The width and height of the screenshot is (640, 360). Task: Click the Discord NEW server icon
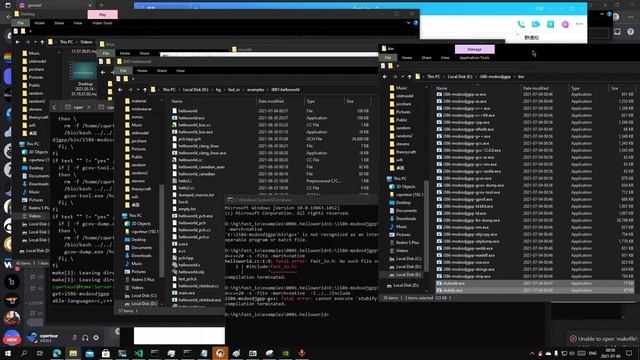tap(12, 338)
